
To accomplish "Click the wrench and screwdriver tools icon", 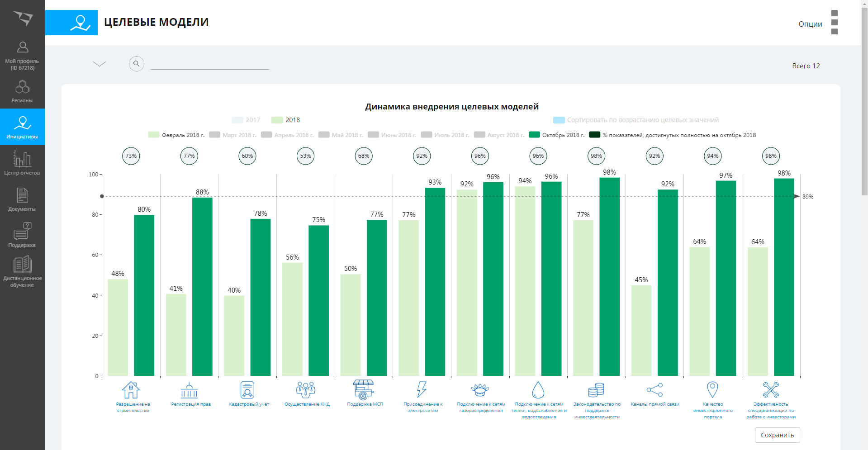I will [x=771, y=389].
